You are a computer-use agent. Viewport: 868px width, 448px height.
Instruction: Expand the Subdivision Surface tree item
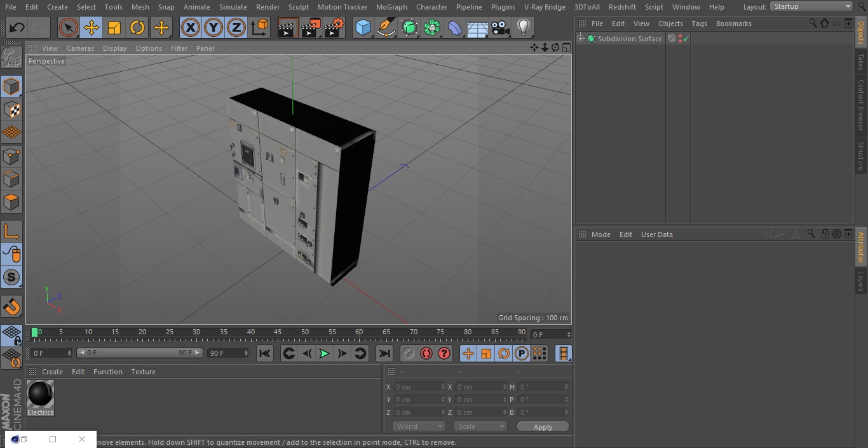tap(580, 39)
